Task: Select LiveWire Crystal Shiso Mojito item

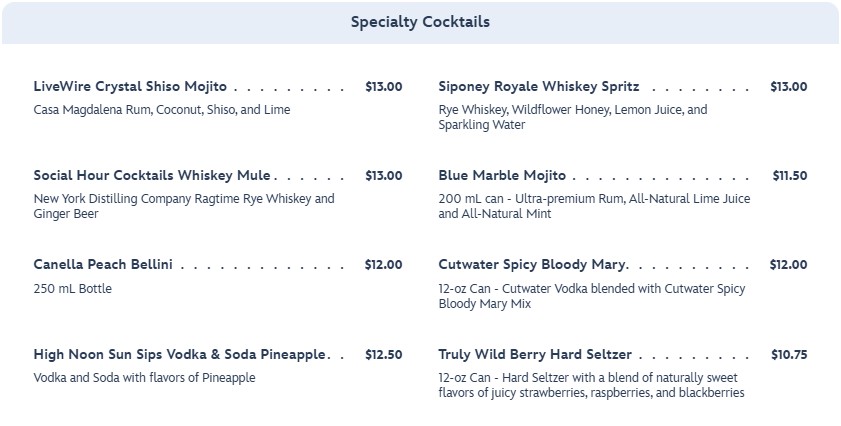Action: pos(130,87)
